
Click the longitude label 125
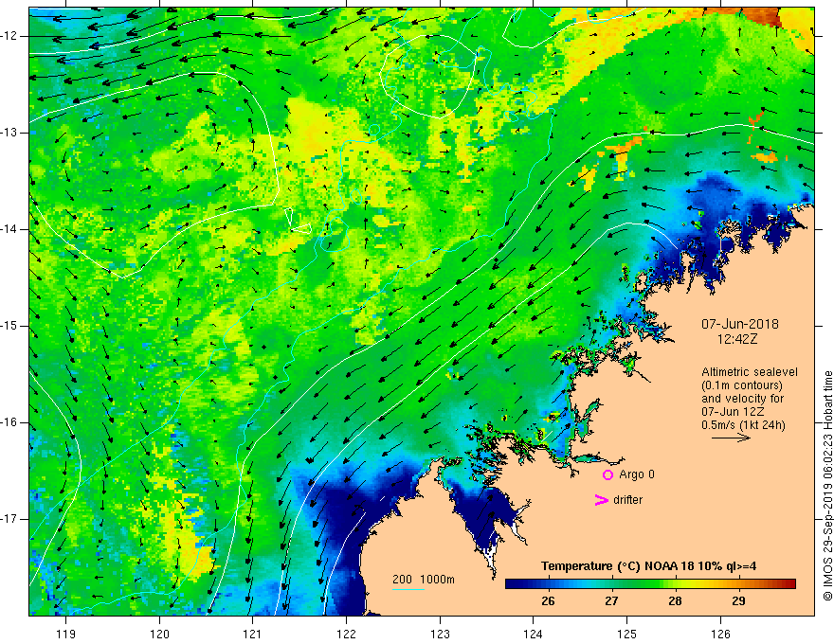click(627, 634)
